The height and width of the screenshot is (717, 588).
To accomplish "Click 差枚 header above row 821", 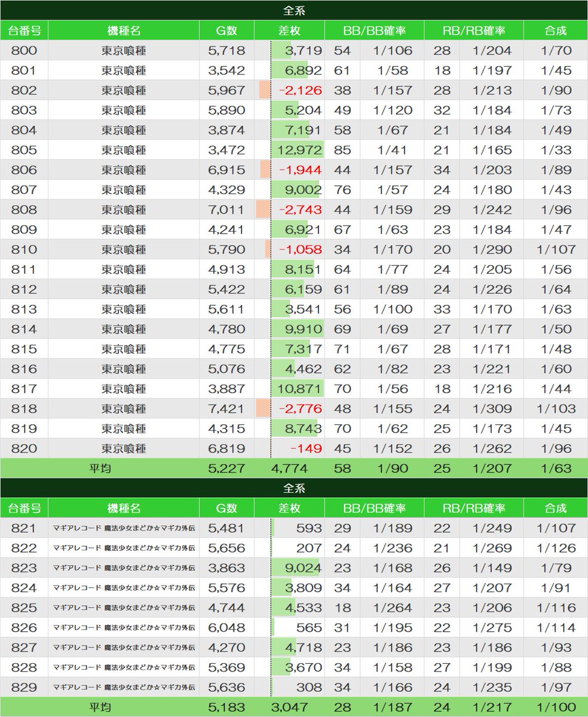I will point(289,508).
